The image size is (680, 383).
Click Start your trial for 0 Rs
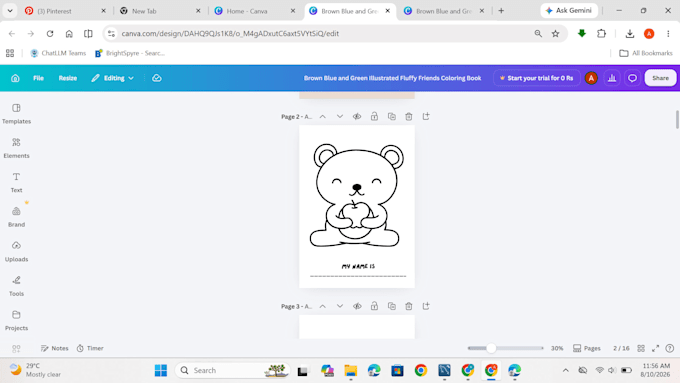pos(536,78)
